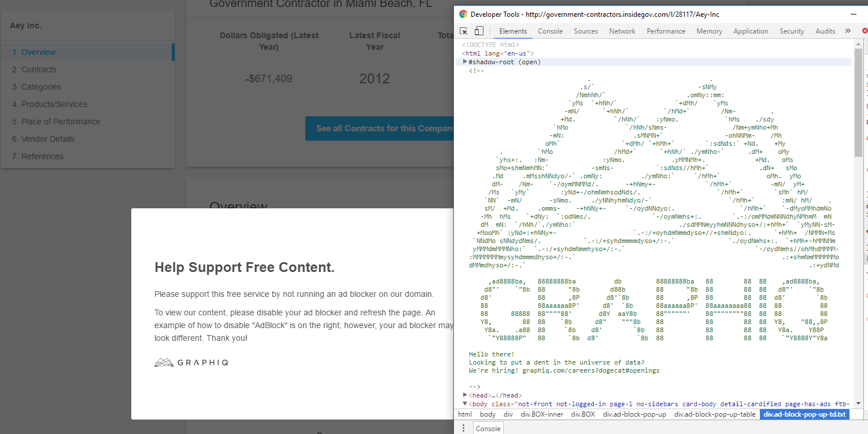The height and width of the screenshot is (434, 868).
Task: Select div.ad-block-pop-up-table breadcrumb
Action: tap(715, 414)
